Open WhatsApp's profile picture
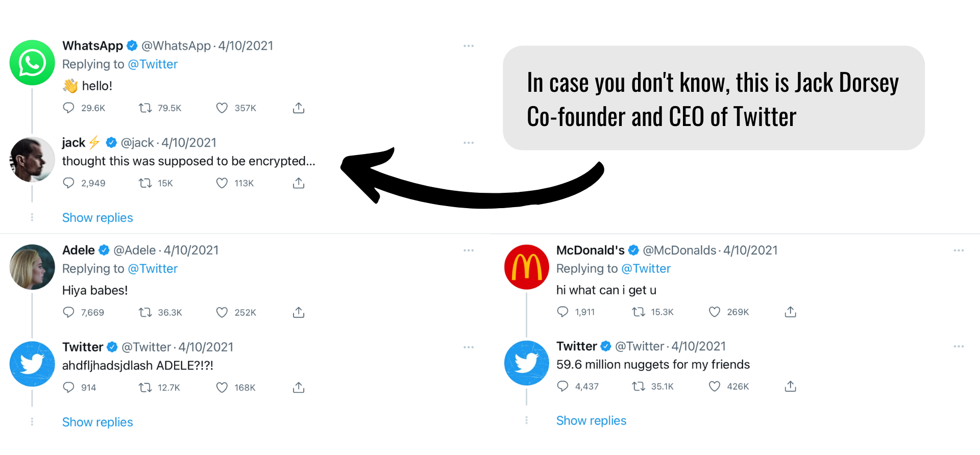Viewport: 980px width, 455px height. (32, 63)
